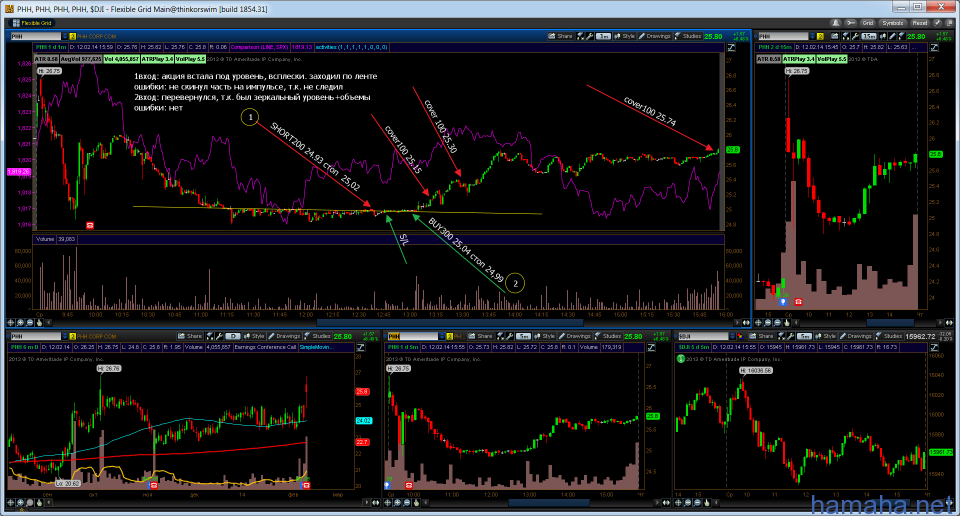
Task: Open the Studies menu on the $DJI chart
Action: (x=888, y=336)
